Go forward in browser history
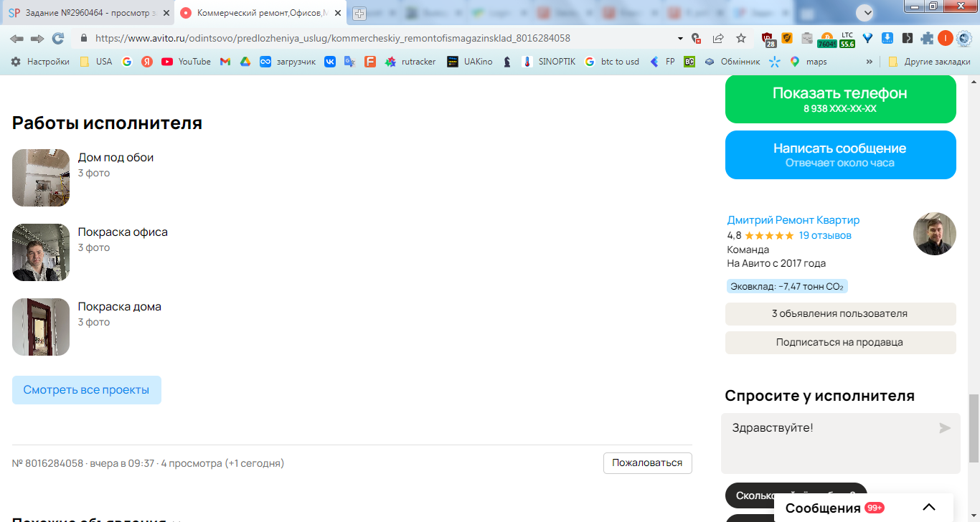The height and width of the screenshot is (522, 980). (x=37, y=38)
